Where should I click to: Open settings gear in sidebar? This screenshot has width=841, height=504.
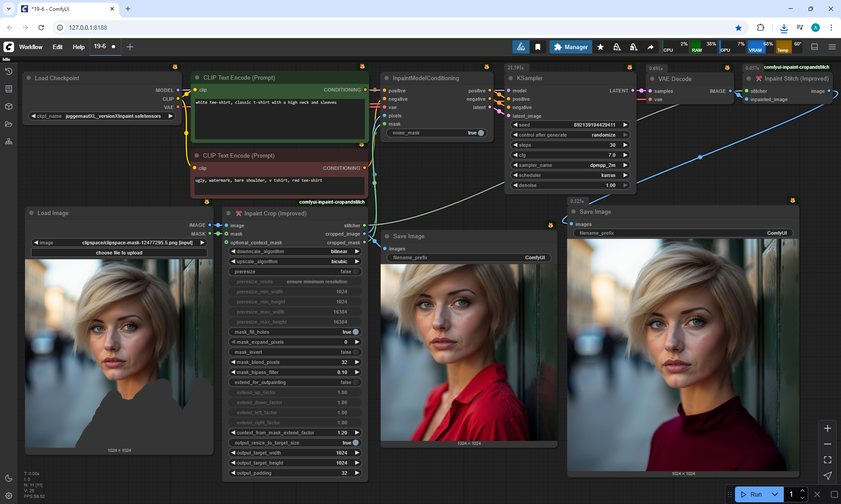(x=9, y=496)
